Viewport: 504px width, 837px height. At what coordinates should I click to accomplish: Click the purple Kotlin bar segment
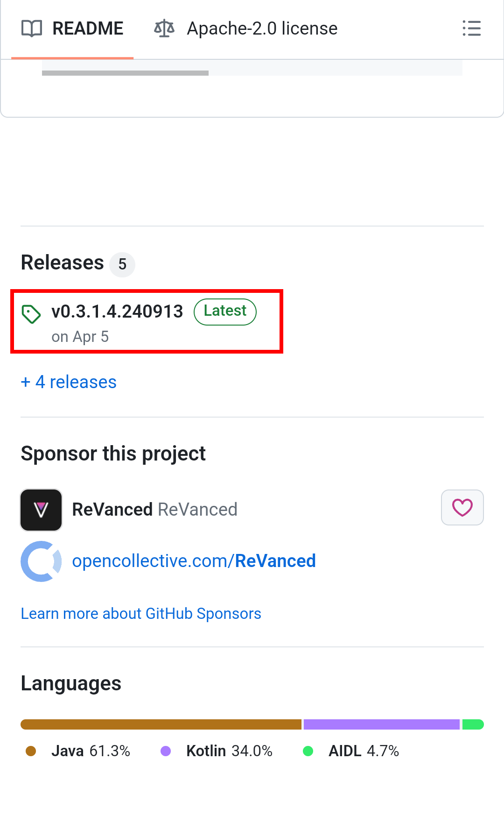(x=381, y=724)
